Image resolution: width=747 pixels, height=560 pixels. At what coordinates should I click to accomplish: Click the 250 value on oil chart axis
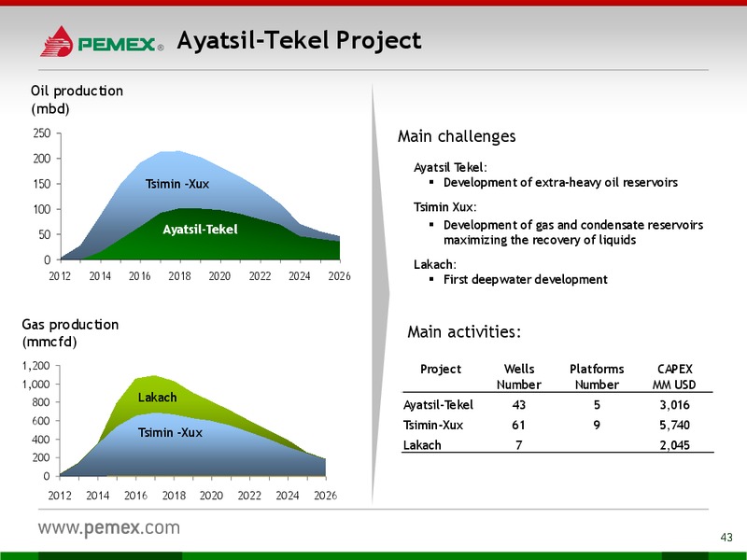(42, 133)
